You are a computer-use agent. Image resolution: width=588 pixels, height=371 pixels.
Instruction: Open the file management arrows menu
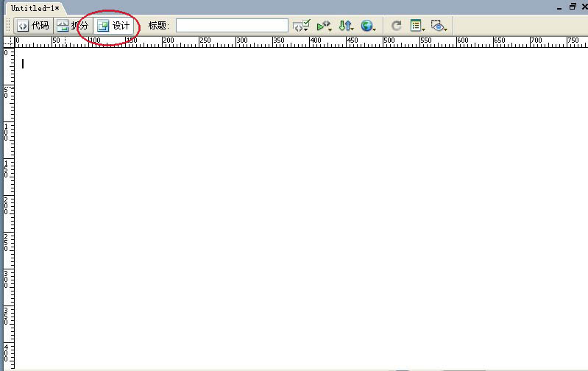coord(346,26)
